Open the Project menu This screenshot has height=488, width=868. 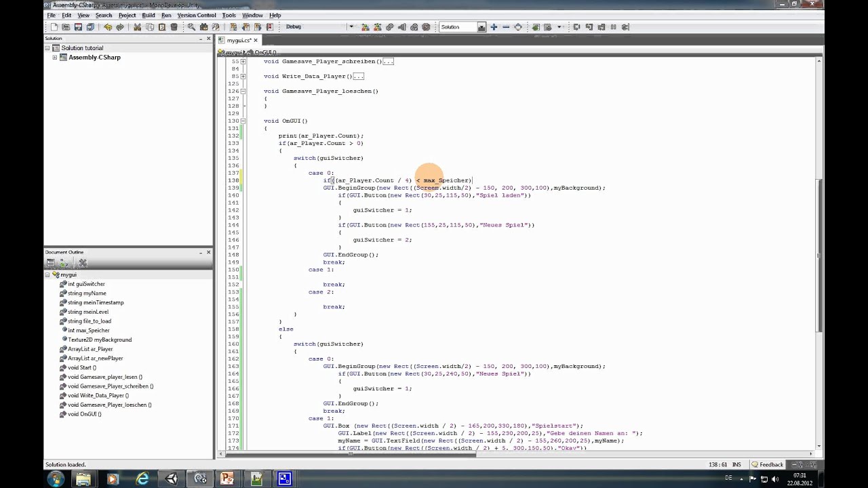click(x=127, y=15)
